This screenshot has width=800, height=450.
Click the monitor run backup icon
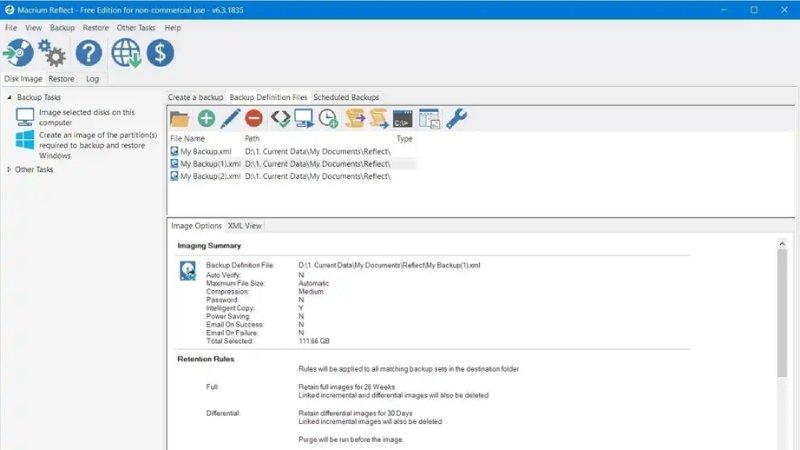(x=304, y=118)
